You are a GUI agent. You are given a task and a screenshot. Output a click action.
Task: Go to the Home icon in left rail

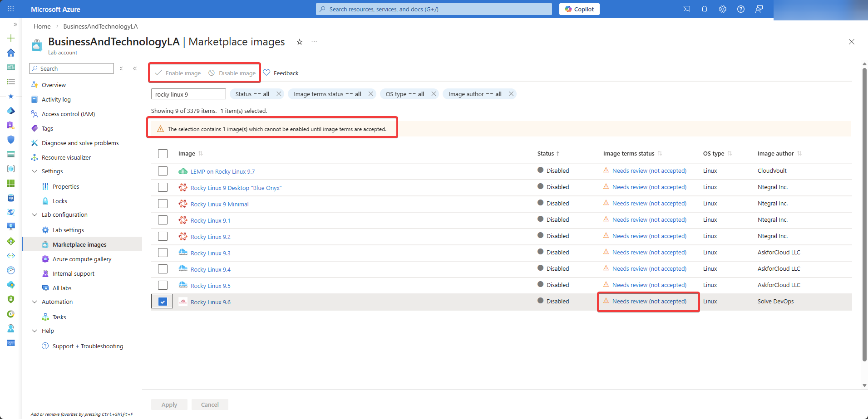(x=11, y=53)
